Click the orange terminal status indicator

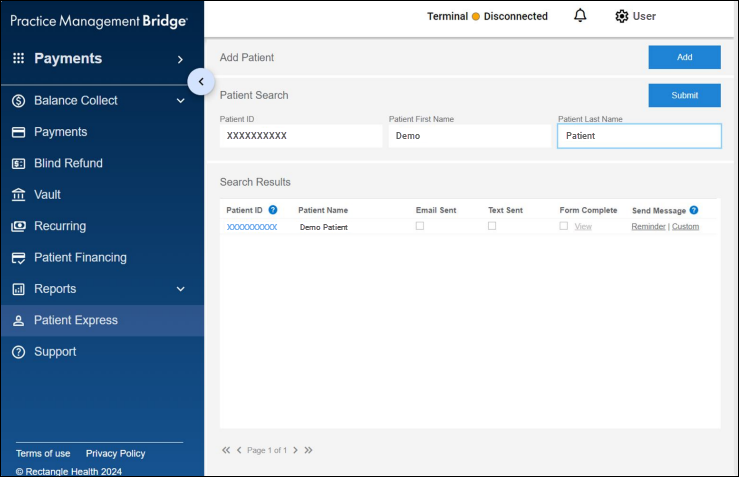click(x=476, y=16)
